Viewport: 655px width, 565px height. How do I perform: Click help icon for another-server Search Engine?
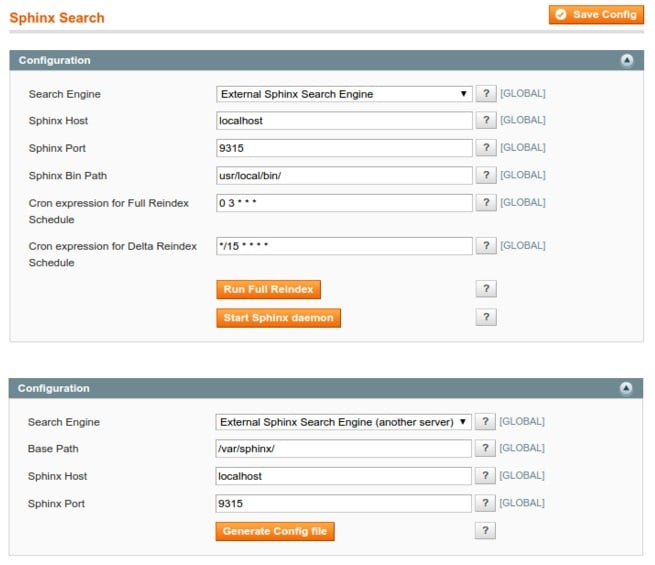(x=485, y=421)
